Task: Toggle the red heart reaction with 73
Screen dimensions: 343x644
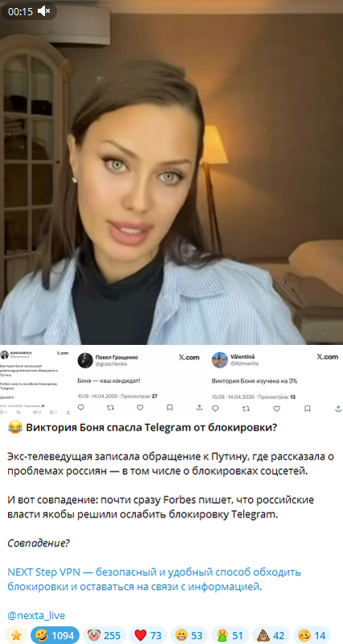Action: [148, 635]
